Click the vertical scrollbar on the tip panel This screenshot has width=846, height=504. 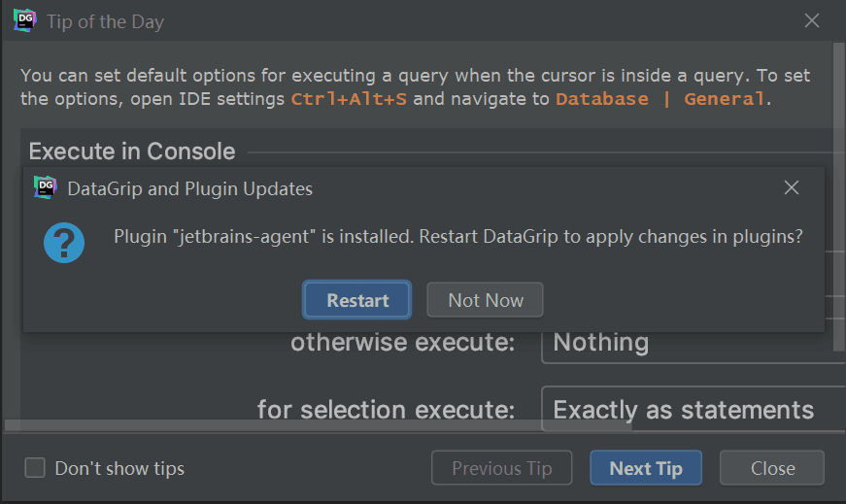(x=840, y=194)
